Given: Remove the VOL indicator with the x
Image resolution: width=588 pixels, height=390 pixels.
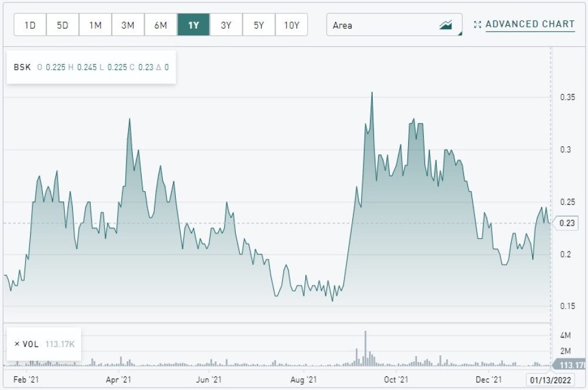Looking at the screenshot, I should (17, 344).
